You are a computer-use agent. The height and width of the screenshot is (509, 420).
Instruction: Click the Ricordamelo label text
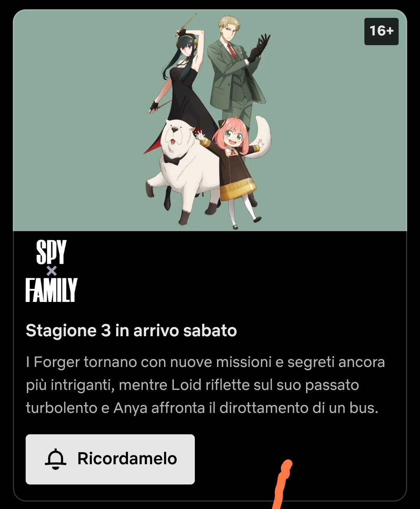127,459
